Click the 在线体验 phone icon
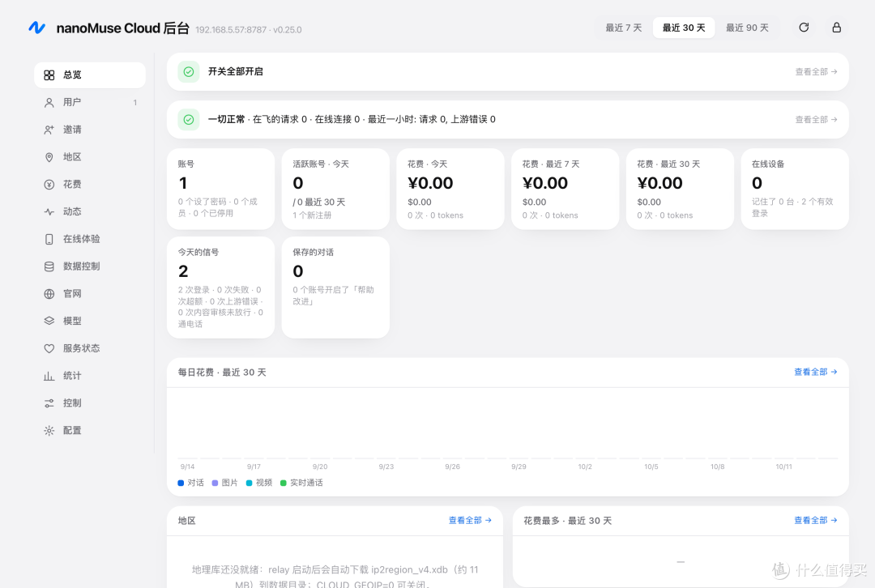This screenshot has width=875, height=588. (49, 239)
